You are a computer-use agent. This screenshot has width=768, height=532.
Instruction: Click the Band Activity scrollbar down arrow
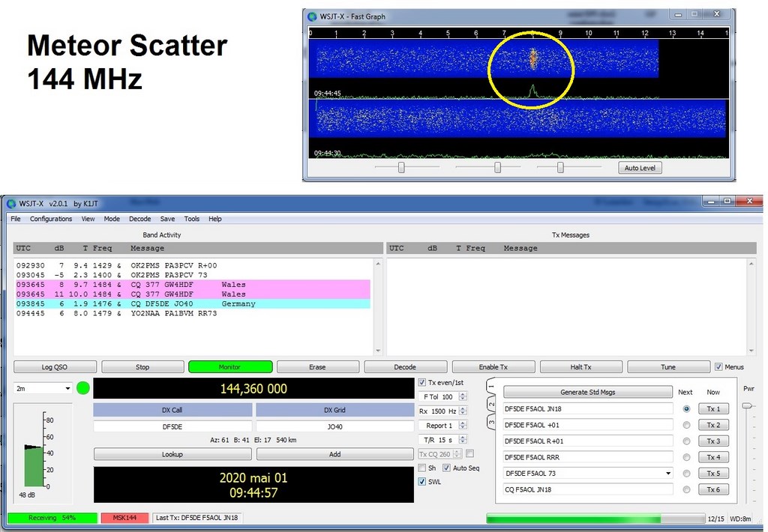378,351
